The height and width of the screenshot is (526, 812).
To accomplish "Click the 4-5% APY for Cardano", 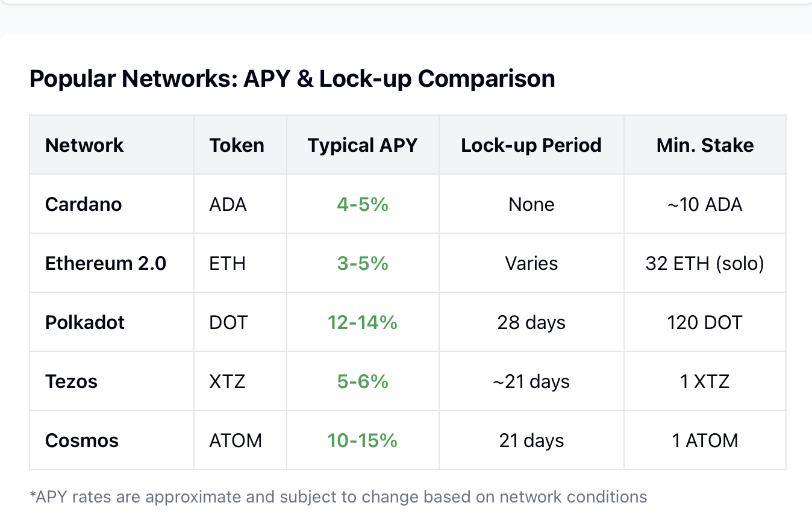I will coord(363,204).
